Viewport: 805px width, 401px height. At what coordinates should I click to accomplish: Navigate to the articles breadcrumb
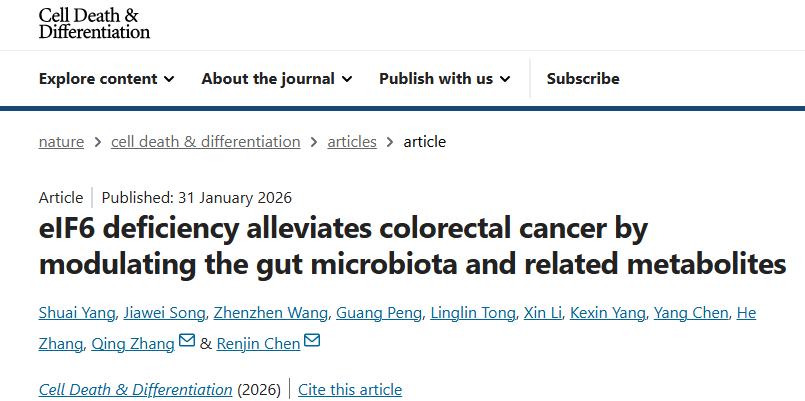tap(352, 142)
